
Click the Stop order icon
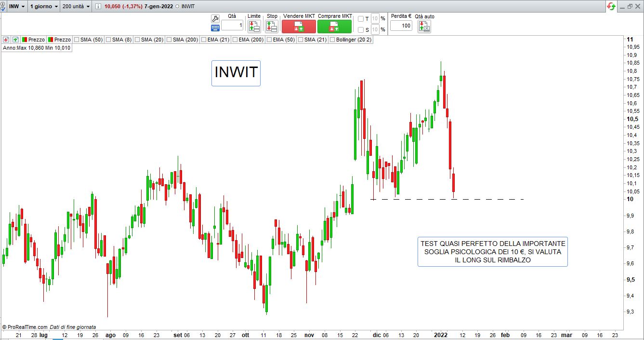click(x=272, y=26)
